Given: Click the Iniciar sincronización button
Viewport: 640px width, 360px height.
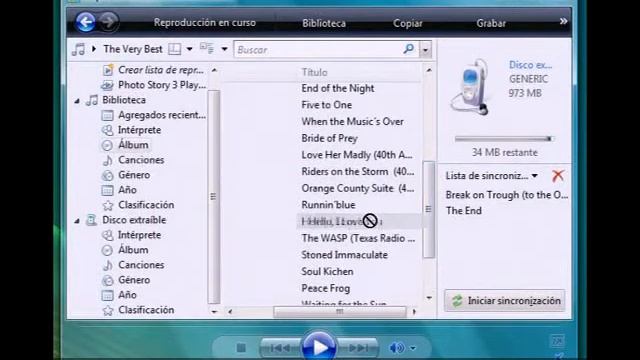Looking at the screenshot, I should point(505,301).
